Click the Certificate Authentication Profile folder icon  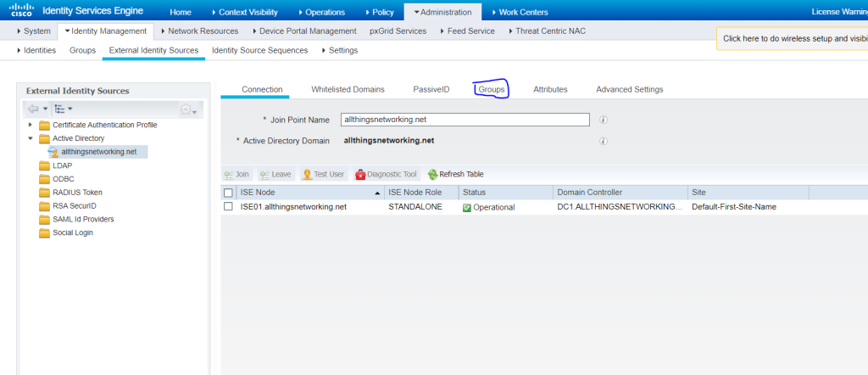(44, 126)
